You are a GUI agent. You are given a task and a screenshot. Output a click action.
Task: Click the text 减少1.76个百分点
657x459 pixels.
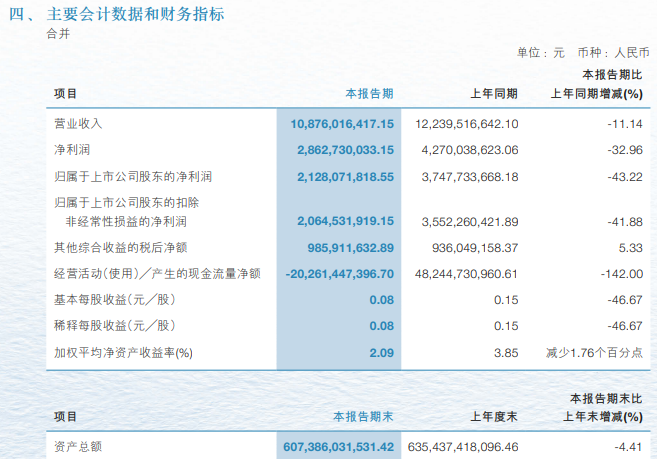594,353
